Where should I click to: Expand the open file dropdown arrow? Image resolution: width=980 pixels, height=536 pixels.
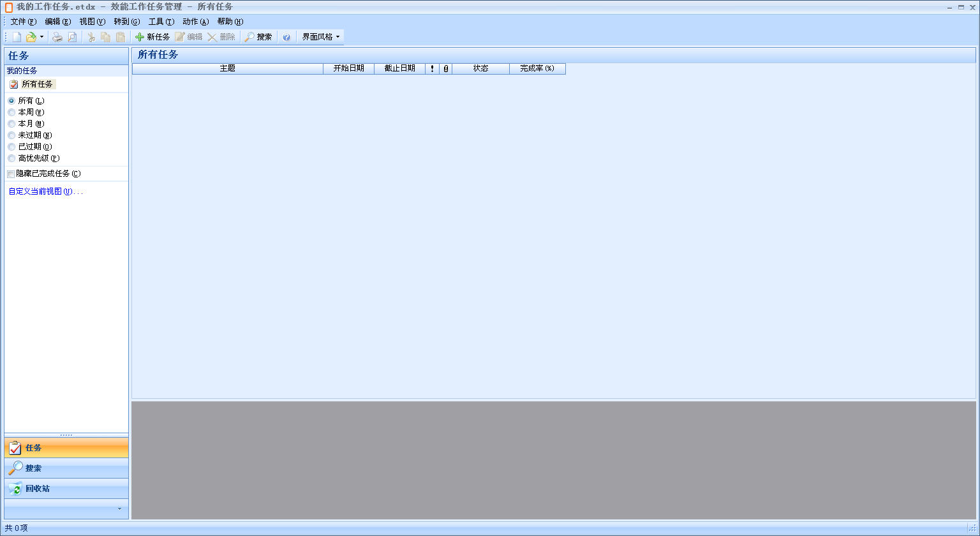click(41, 37)
